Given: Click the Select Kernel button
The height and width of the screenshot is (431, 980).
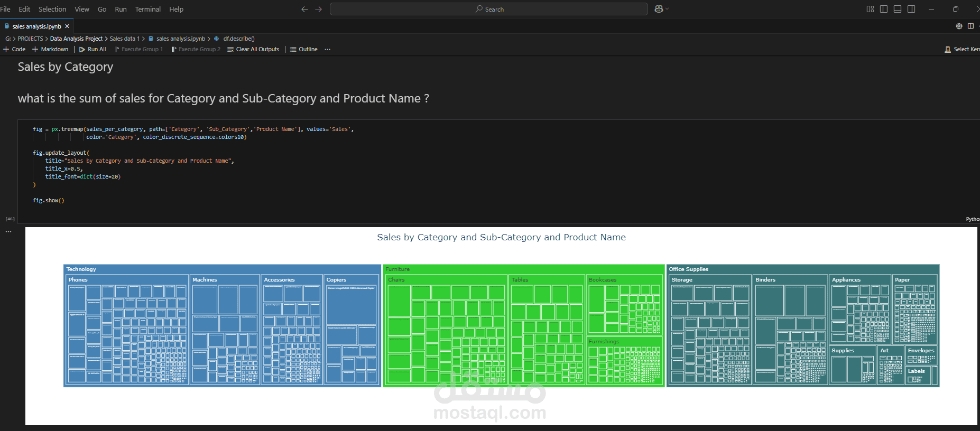Looking at the screenshot, I should 963,49.
